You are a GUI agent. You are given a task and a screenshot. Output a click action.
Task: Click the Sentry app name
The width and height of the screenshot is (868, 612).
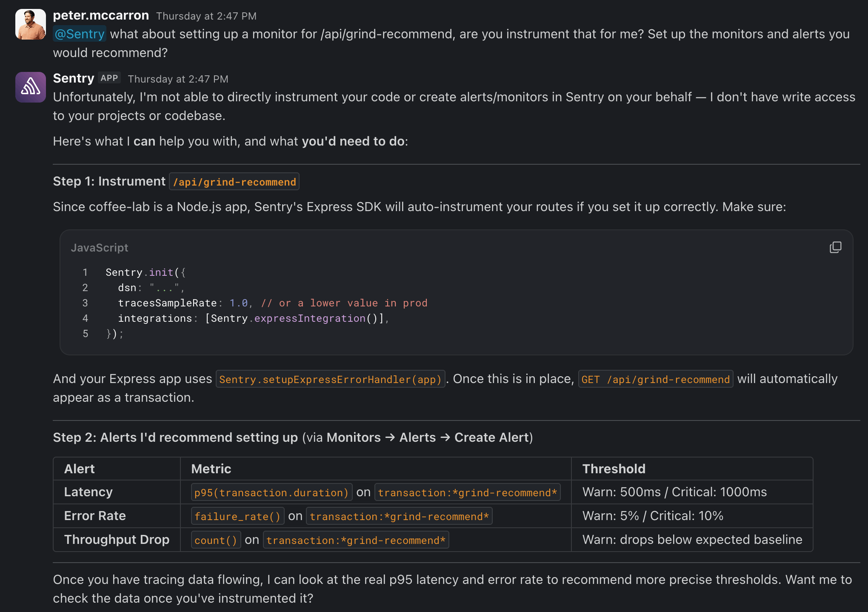tap(74, 78)
